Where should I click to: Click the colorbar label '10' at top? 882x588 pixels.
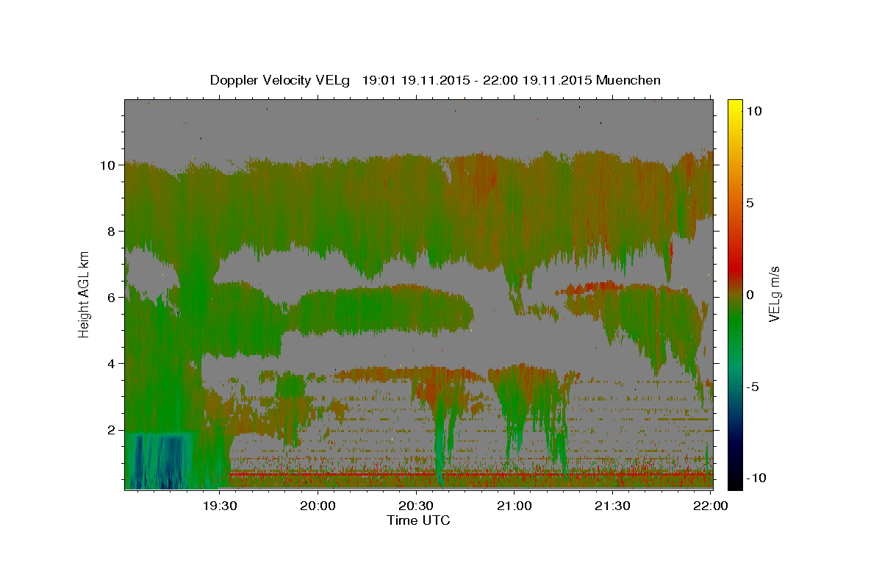pyautogui.click(x=754, y=111)
